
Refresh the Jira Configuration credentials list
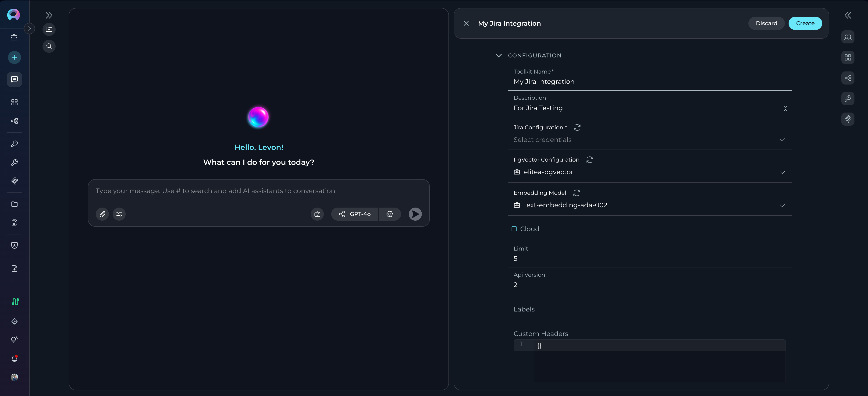point(577,127)
